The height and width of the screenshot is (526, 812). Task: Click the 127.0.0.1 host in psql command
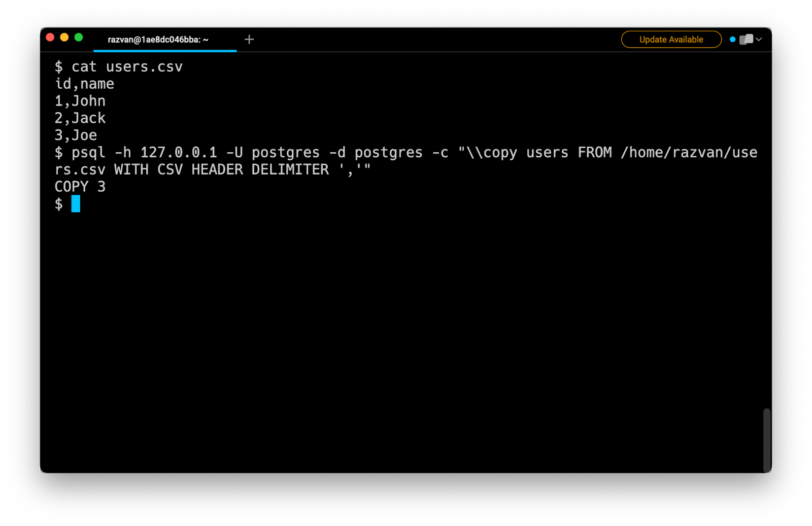179,152
